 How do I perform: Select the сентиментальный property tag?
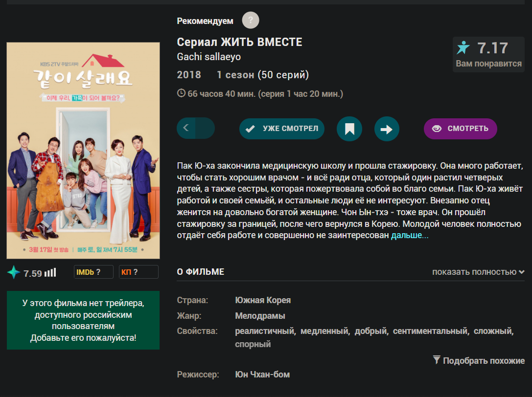430,331
